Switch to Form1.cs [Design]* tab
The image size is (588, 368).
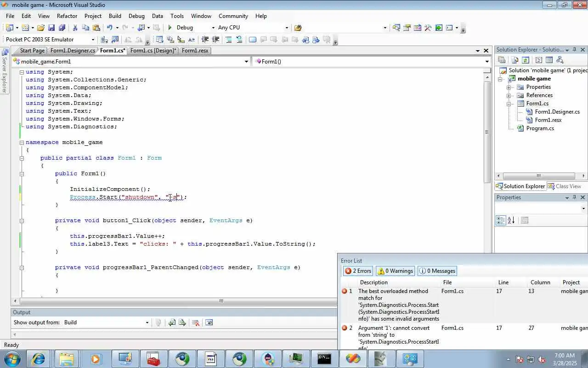(x=153, y=51)
